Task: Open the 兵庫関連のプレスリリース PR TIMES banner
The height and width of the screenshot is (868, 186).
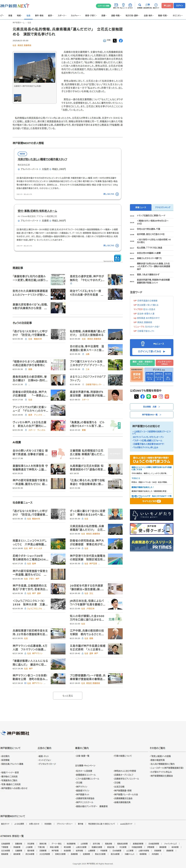Action: (x=152, y=545)
